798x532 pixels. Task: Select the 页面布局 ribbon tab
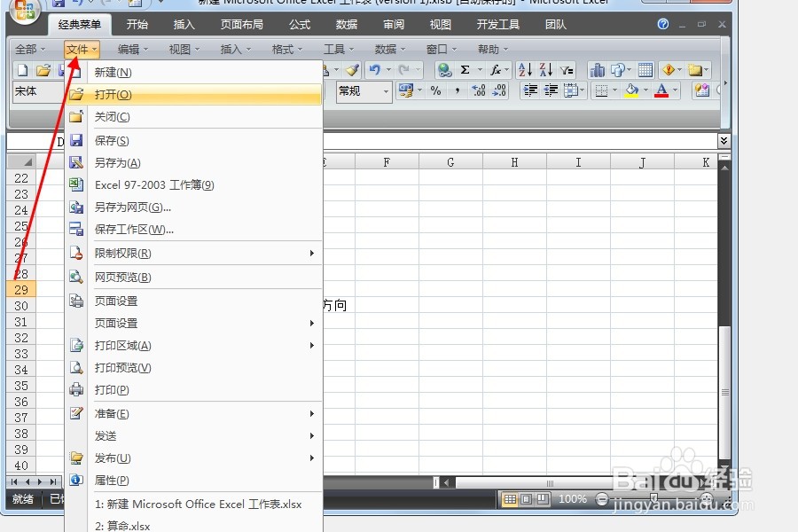click(x=242, y=25)
